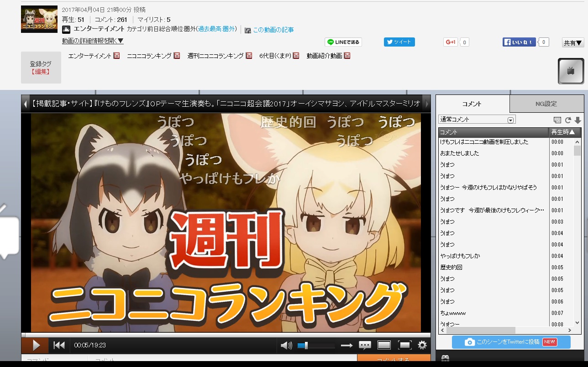Click the エンターテイメント category link
Viewport: 588px width, 367px height.
(x=99, y=29)
